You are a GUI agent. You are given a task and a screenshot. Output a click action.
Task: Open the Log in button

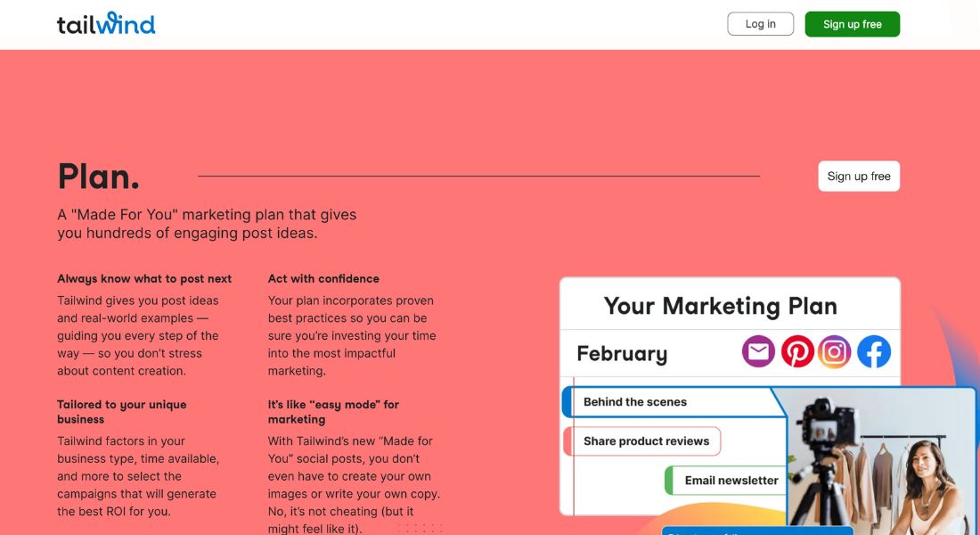pyautogui.click(x=760, y=24)
